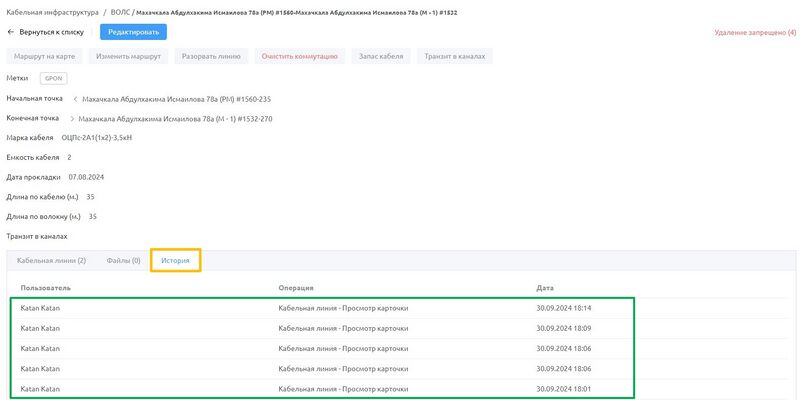Screen dimensions: 800x400
Task: Select the История tab
Action: tap(175, 261)
